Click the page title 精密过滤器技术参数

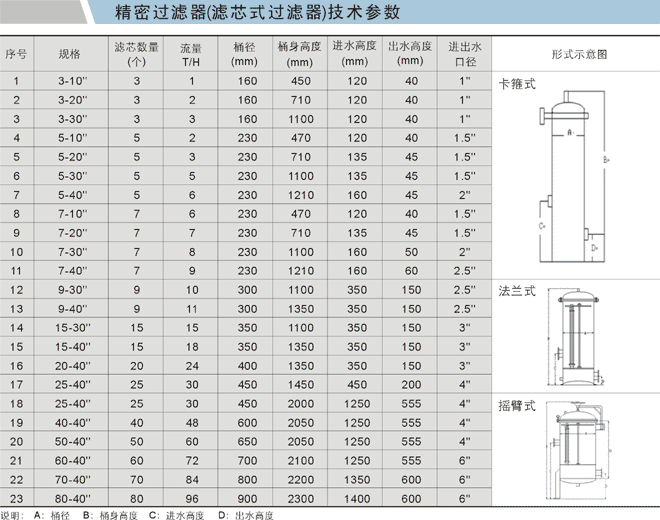(257, 13)
